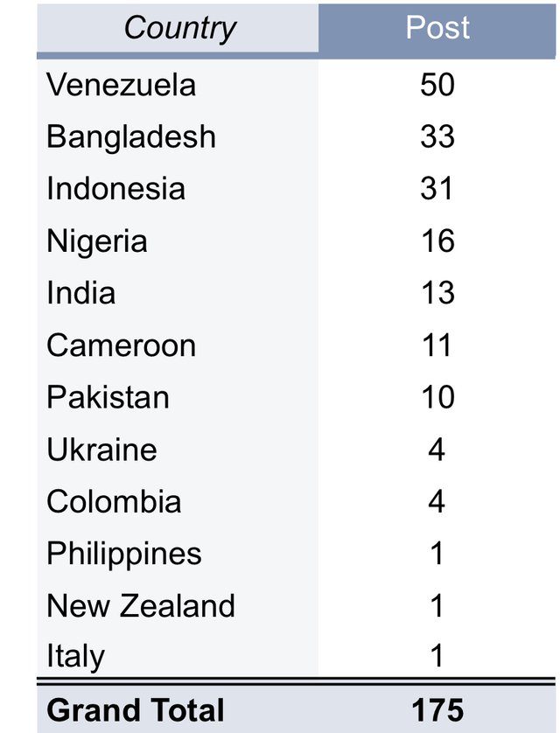Select the Cameroon row label
560x733 pixels.
tap(121, 346)
